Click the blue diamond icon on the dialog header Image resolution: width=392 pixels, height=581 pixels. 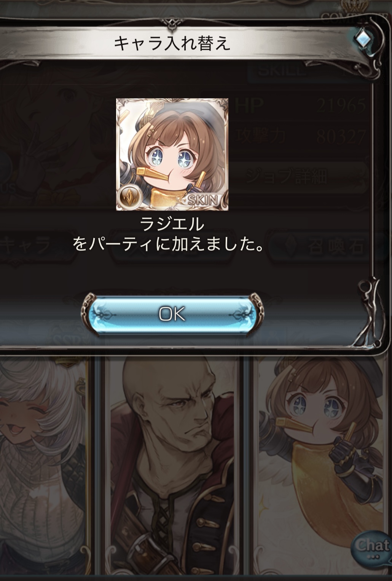362,38
